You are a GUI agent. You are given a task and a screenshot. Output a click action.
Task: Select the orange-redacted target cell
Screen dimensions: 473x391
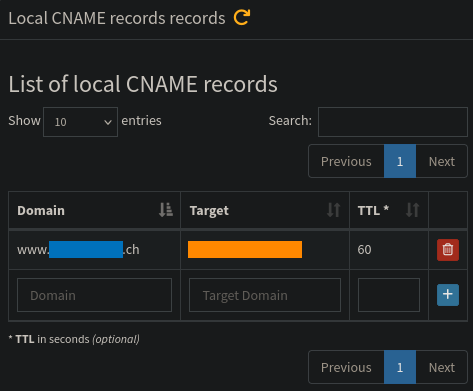pos(265,250)
